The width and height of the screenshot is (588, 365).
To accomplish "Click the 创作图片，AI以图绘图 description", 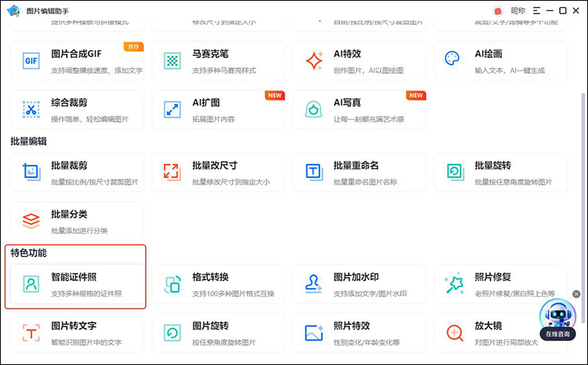I will (368, 70).
